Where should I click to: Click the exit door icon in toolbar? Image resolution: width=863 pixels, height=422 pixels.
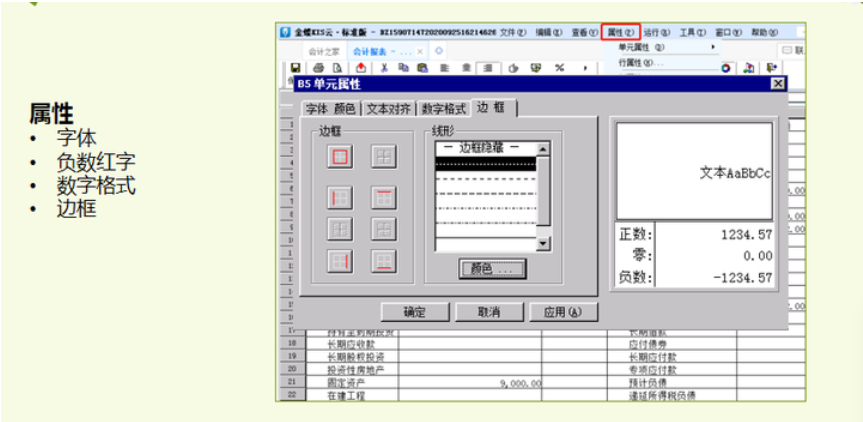(x=772, y=67)
